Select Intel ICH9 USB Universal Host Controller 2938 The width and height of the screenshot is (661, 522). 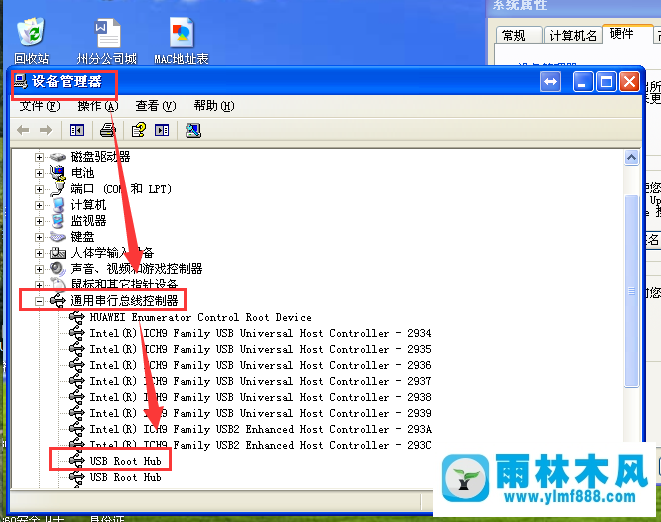coord(260,397)
